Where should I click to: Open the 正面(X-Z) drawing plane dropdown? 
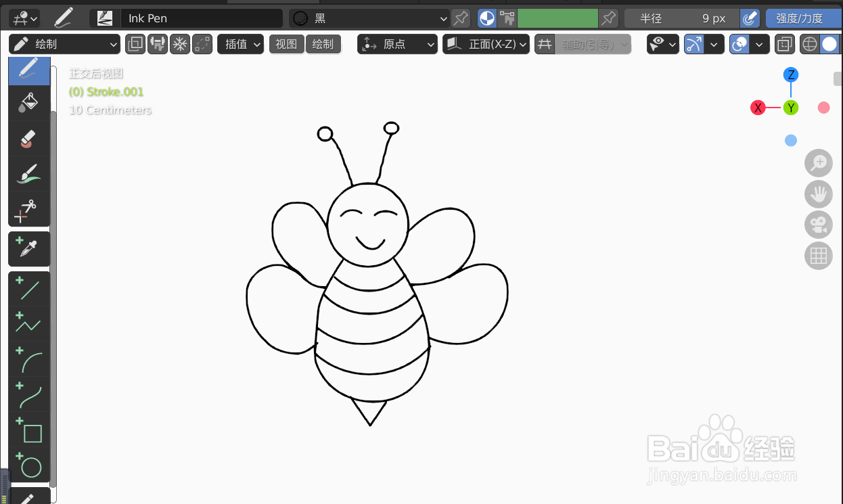pos(486,45)
